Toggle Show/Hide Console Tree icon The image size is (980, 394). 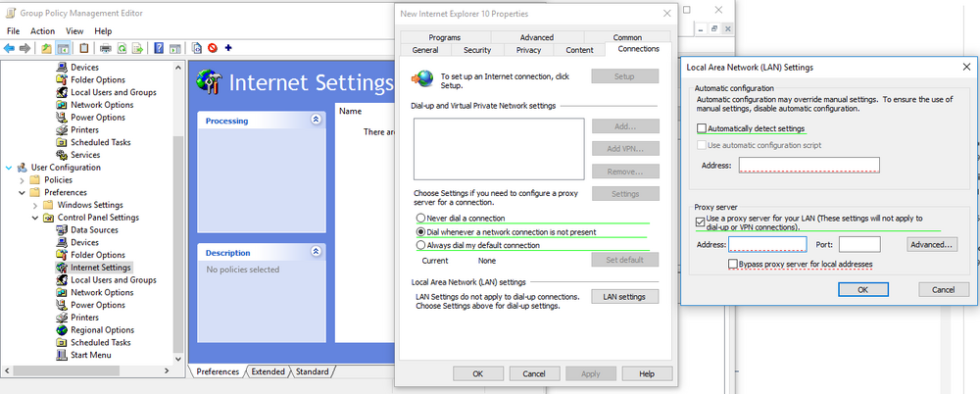(63, 48)
